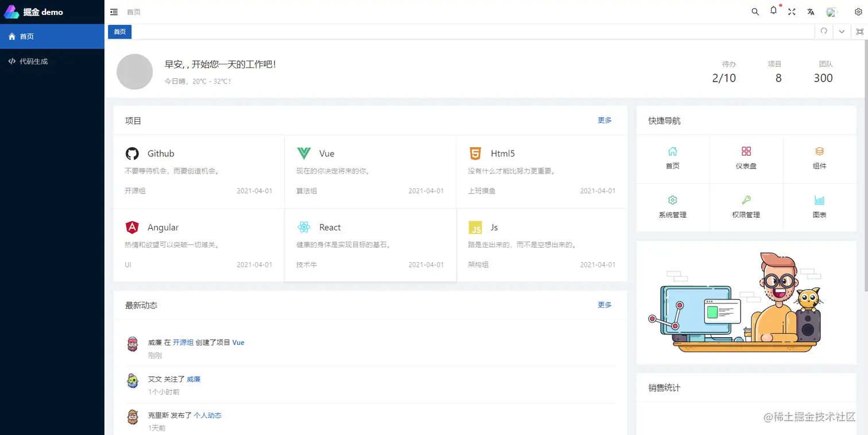Screen dimensions: 868x435
Task: Open 组件 shortcut in 快捷导航
Action: tap(820, 159)
